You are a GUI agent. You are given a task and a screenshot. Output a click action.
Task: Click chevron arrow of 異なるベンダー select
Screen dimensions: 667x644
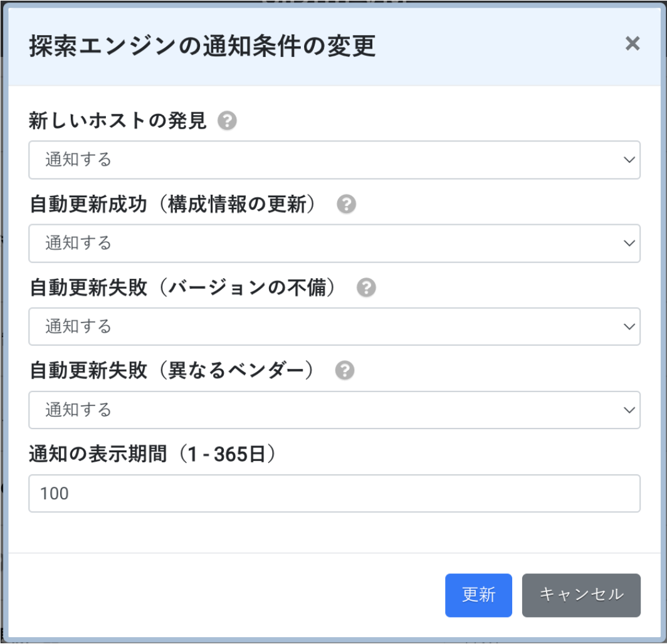[x=629, y=410]
